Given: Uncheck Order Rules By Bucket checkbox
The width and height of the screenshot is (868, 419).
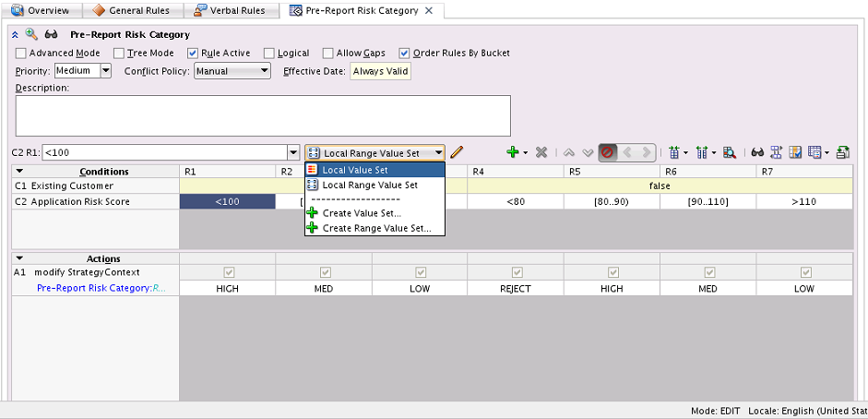Looking at the screenshot, I should pos(405,54).
